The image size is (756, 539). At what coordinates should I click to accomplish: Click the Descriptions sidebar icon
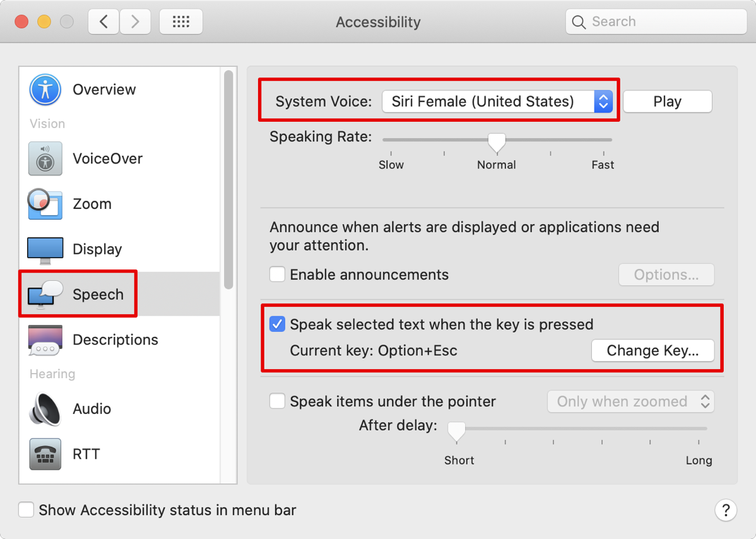click(45, 340)
